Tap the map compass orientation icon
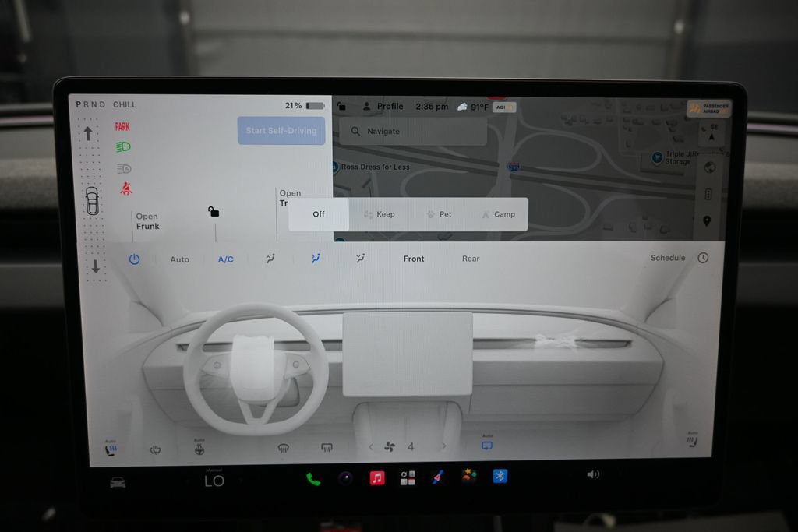The height and width of the screenshot is (532, 798). coord(712,133)
